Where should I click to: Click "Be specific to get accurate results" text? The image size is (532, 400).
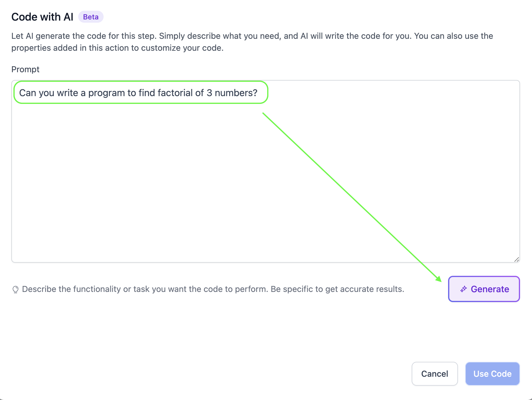pos(337,289)
